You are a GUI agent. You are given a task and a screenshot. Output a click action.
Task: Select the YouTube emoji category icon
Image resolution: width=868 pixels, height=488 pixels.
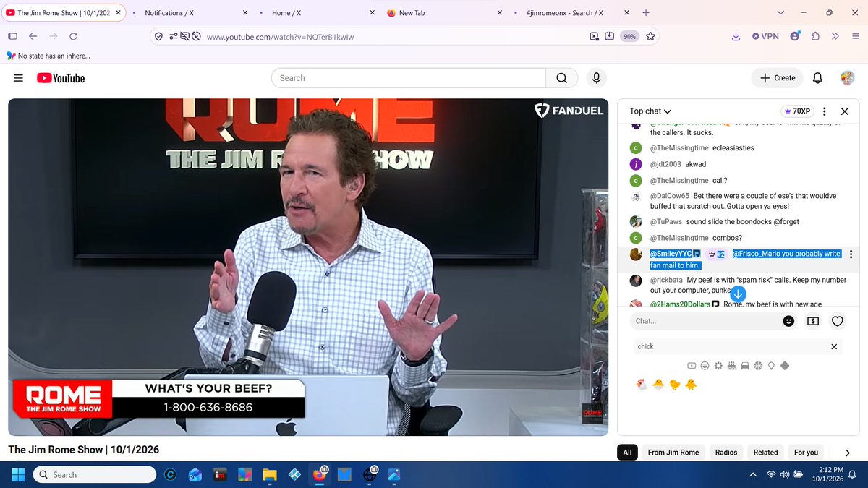tap(692, 366)
